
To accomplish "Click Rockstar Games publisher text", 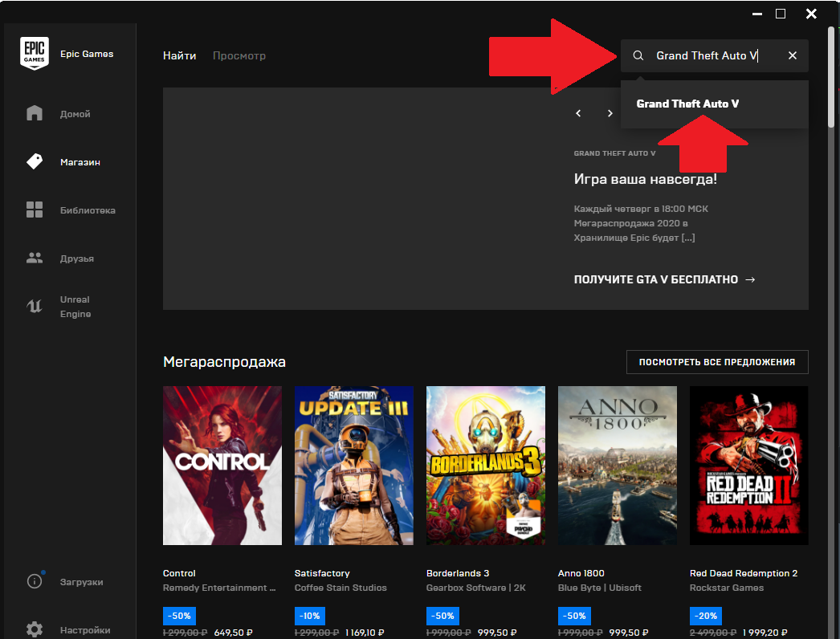I will tap(727, 588).
